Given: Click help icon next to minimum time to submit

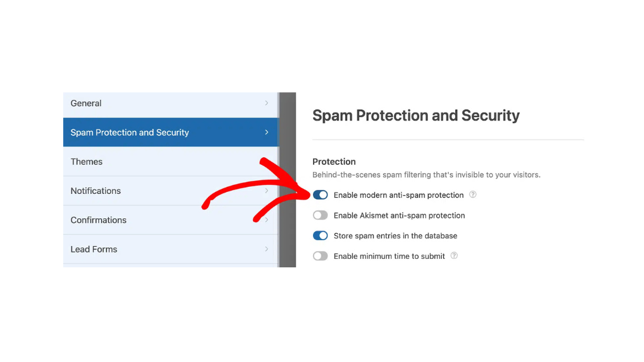Looking at the screenshot, I should click(x=454, y=256).
